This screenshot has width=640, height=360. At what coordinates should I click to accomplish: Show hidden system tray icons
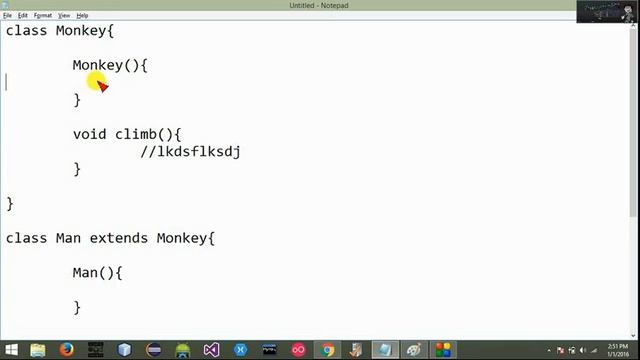[549, 350]
